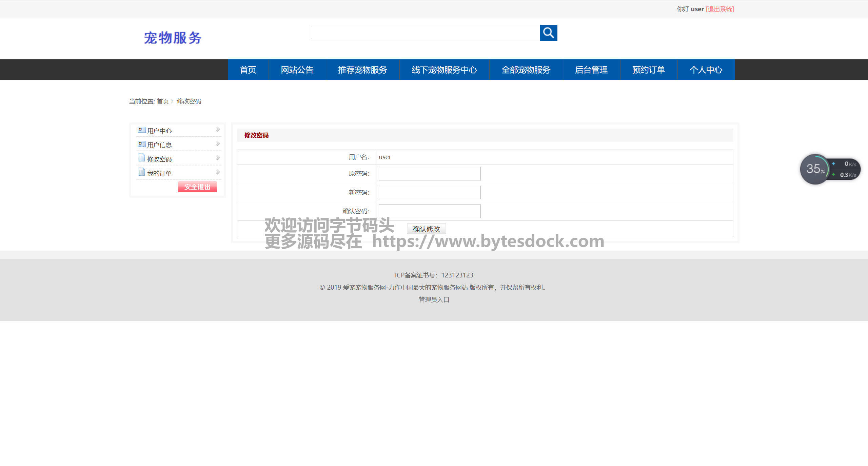Click the blue search magnifier icon
Image resolution: width=868 pixels, height=466 pixels.
548,33
